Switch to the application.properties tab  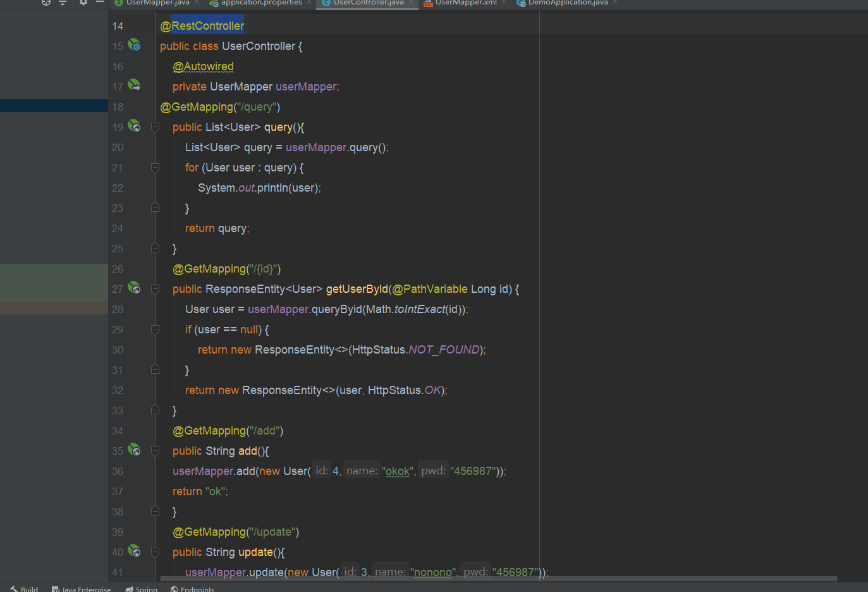[260, 3]
